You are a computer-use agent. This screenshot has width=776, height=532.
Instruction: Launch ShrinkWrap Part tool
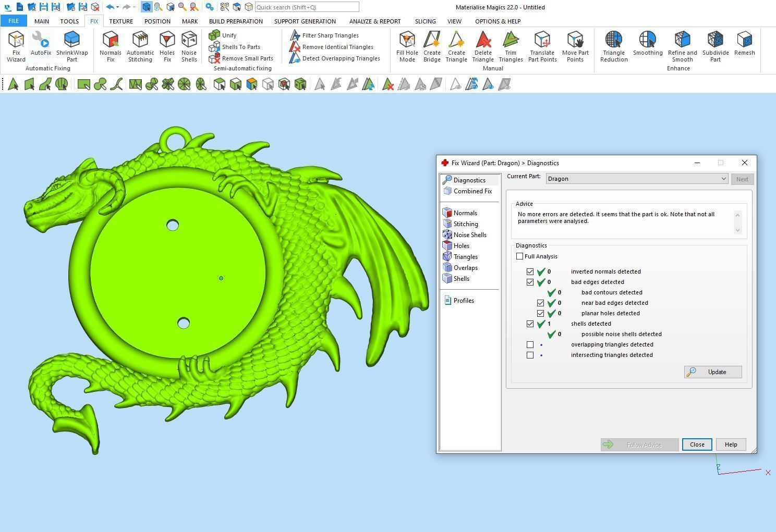click(72, 46)
